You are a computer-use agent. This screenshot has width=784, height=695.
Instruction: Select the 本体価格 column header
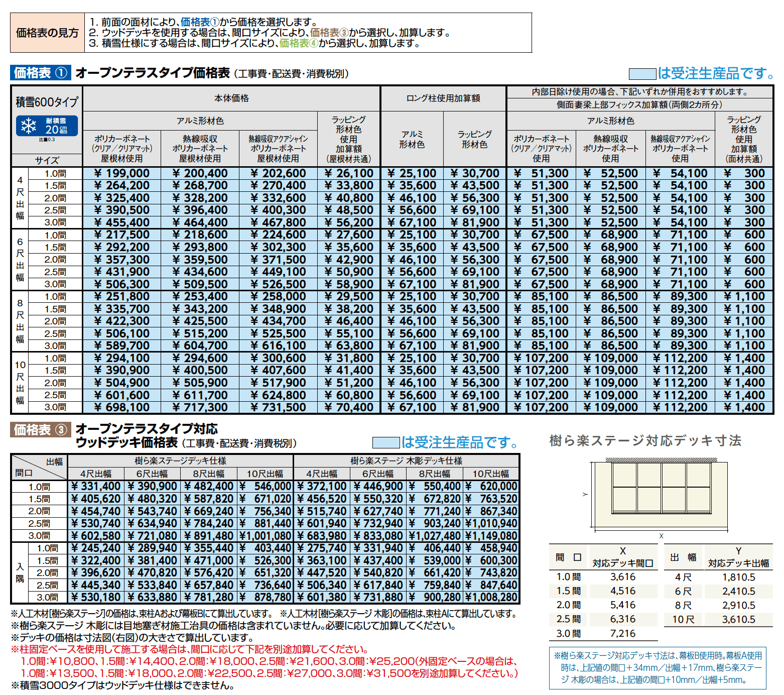click(x=231, y=98)
